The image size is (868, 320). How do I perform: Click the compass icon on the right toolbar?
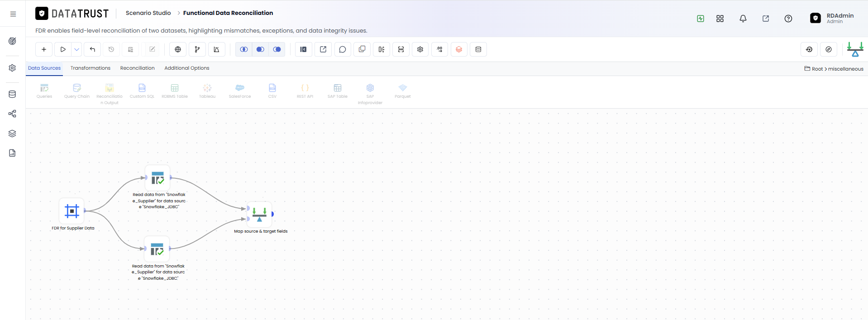point(829,49)
